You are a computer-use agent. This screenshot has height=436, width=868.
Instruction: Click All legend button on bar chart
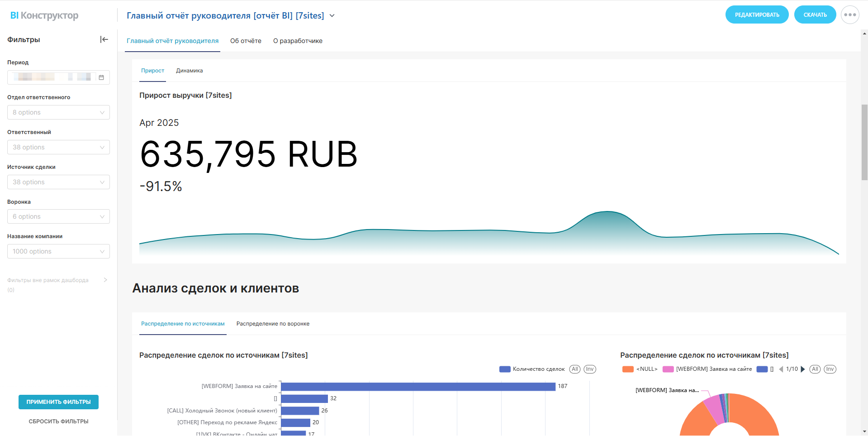pos(574,369)
